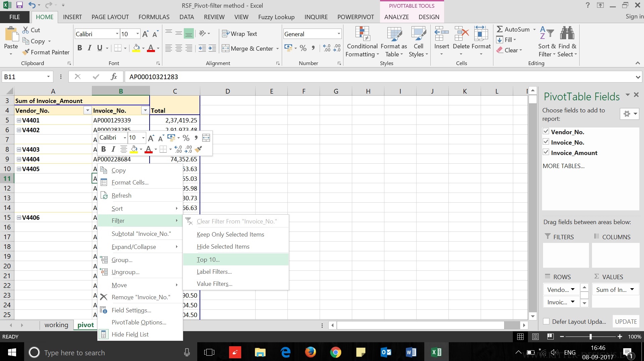Screen dimensions: 644x361
Task: Click the ribbon font color swatch
Action: point(151,48)
